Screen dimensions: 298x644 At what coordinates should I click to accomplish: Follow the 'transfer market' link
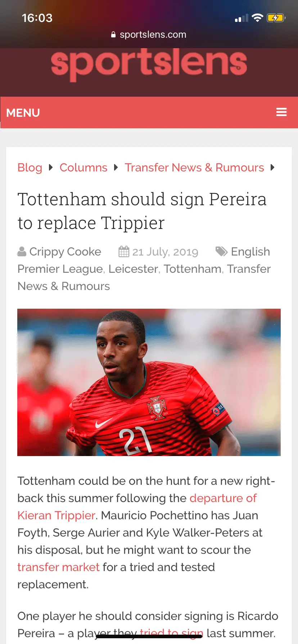click(x=58, y=567)
